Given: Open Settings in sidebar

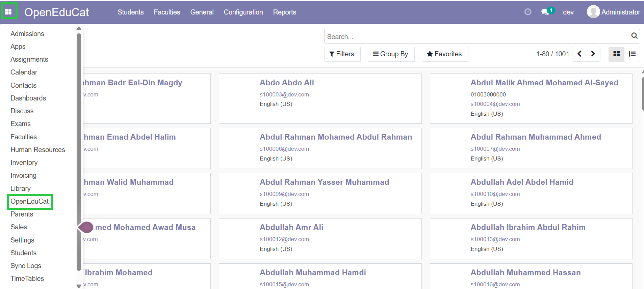Looking at the screenshot, I should click(22, 240).
